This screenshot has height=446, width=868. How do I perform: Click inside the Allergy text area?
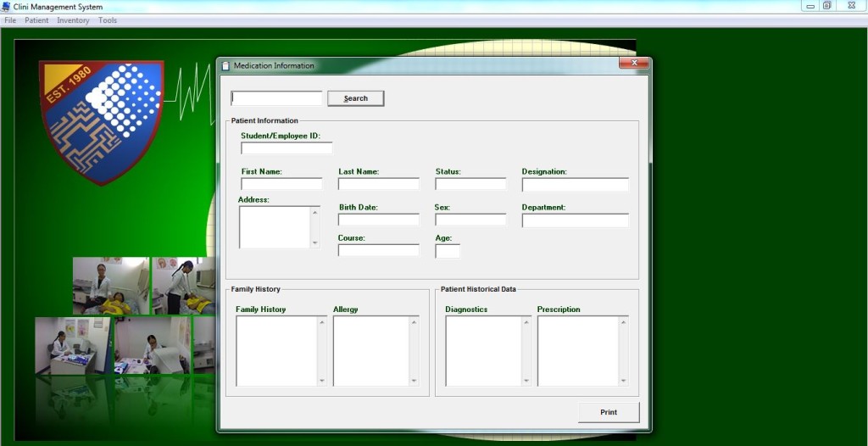coord(371,351)
